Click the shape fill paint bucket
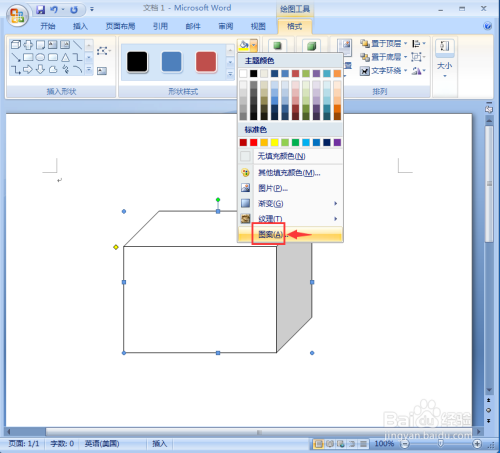This screenshot has height=453, width=500. coord(244,45)
